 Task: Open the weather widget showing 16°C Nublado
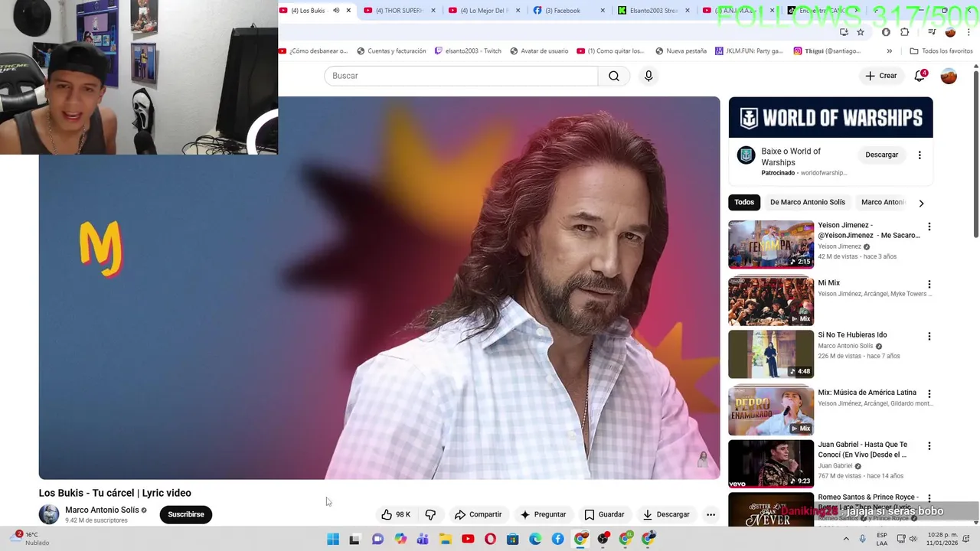[31, 539]
